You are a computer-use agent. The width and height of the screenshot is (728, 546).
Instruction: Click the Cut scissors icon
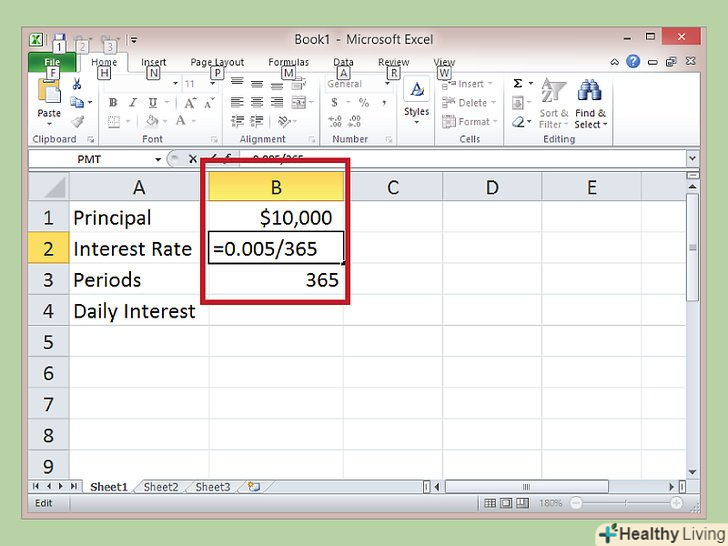[77, 84]
